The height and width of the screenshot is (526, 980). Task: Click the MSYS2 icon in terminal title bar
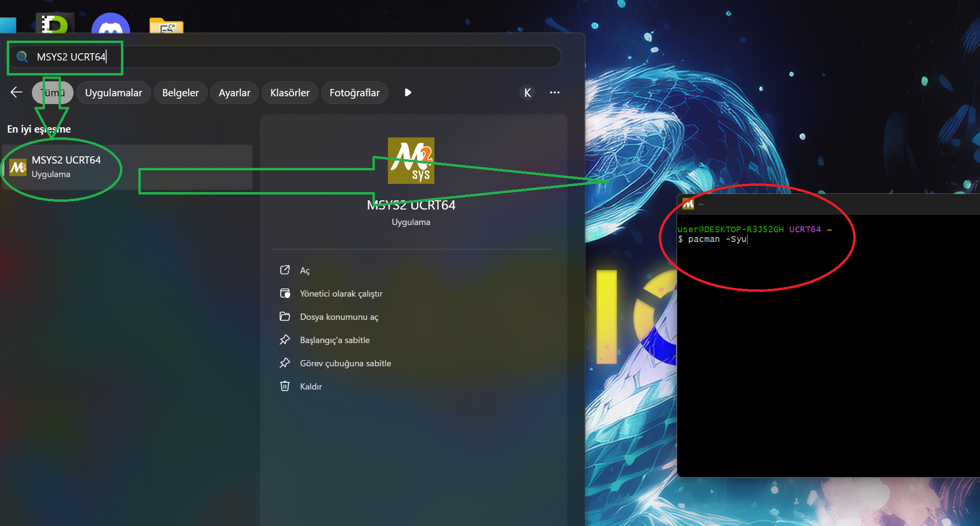pyautogui.click(x=688, y=204)
